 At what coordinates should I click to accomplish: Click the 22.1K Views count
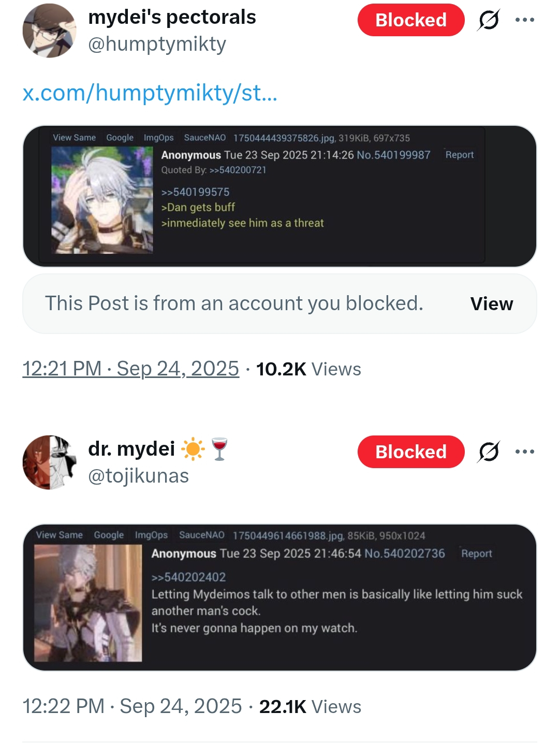pyautogui.click(x=310, y=707)
